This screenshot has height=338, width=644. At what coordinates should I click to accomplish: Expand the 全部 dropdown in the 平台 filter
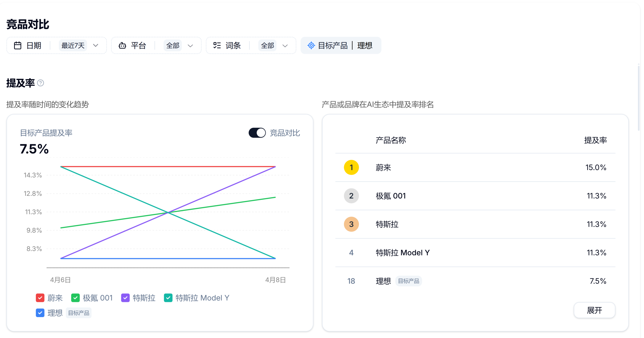click(179, 45)
